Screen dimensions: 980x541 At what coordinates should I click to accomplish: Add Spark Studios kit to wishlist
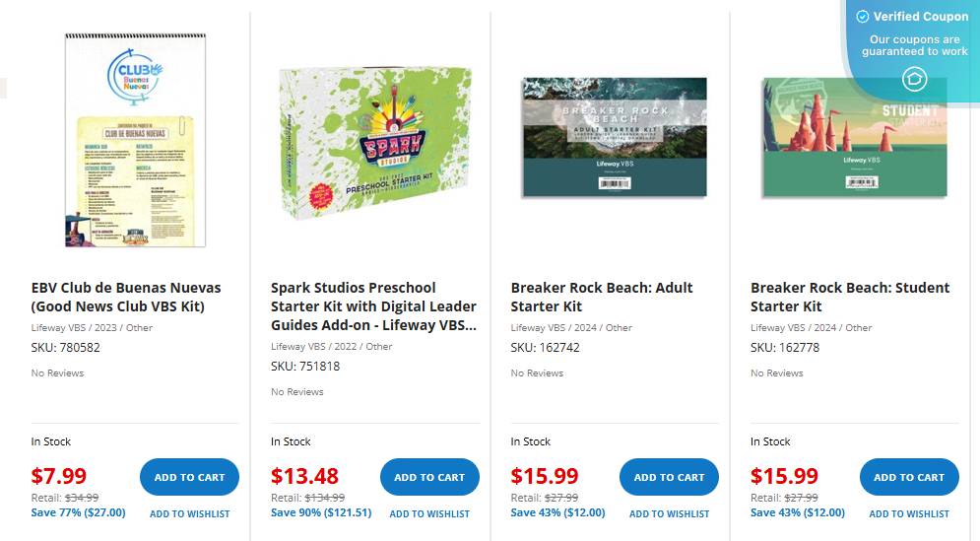[x=429, y=513]
